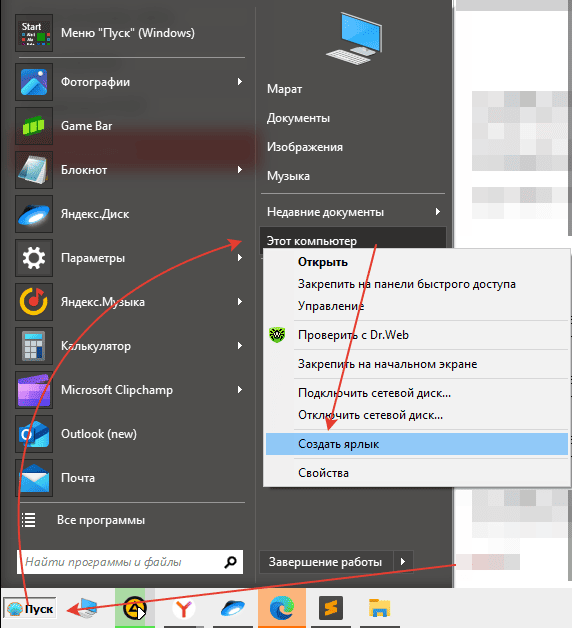Click the Пуск start button
Screen dimensions: 572x628
(30, 609)
